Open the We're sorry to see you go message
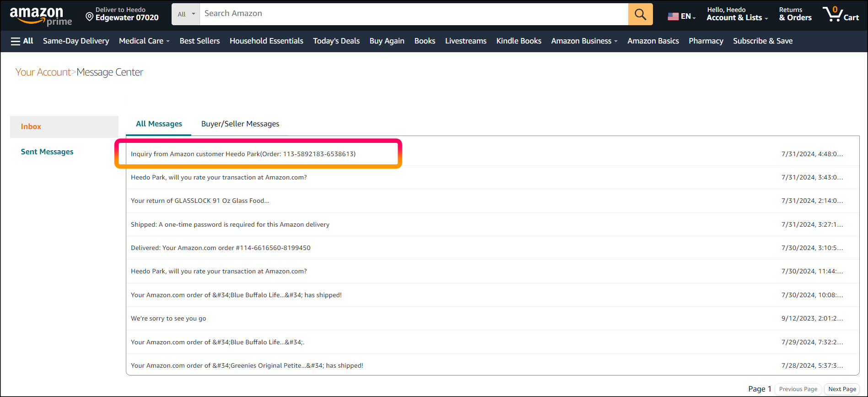 (x=492, y=318)
